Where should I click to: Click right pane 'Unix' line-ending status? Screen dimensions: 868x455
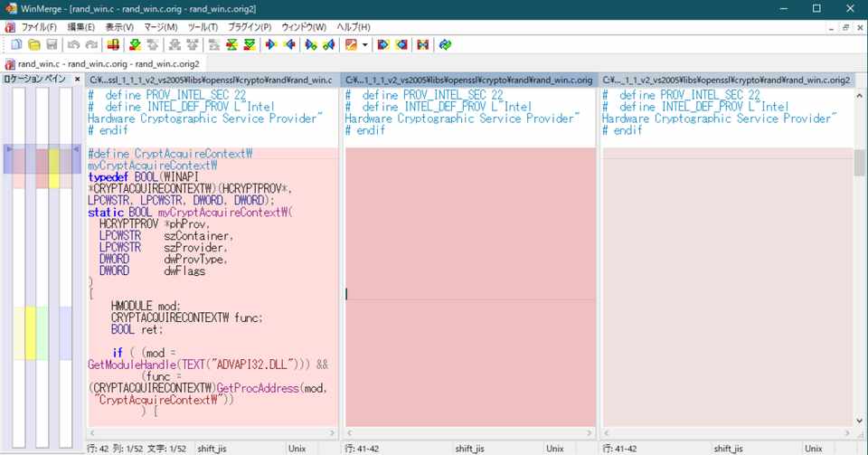tap(813, 449)
